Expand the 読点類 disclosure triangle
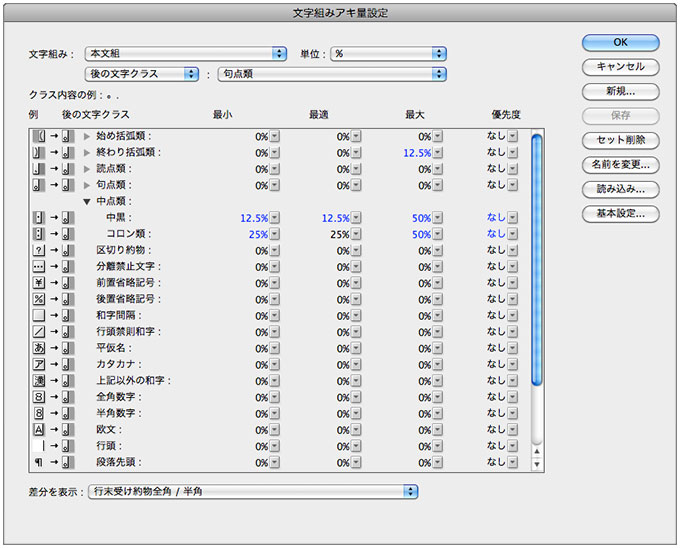This screenshot has width=680, height=548. click(x=87, y=169)
